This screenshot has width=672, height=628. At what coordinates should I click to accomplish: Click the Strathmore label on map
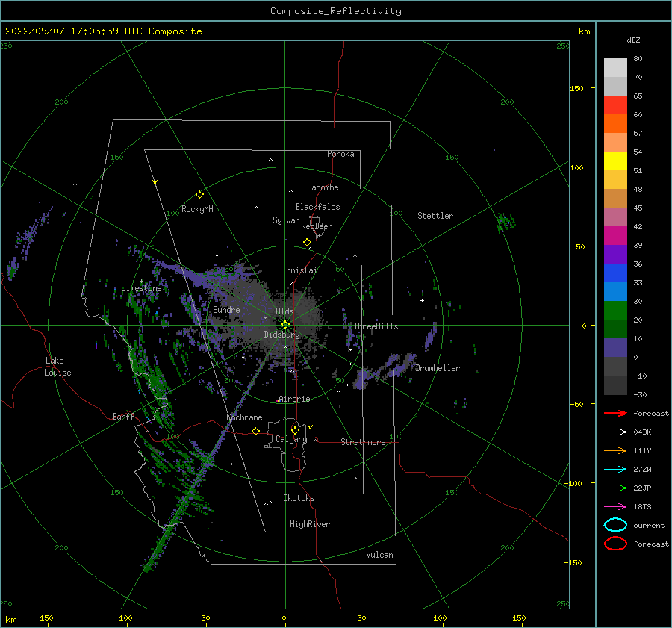click(363, 442)
